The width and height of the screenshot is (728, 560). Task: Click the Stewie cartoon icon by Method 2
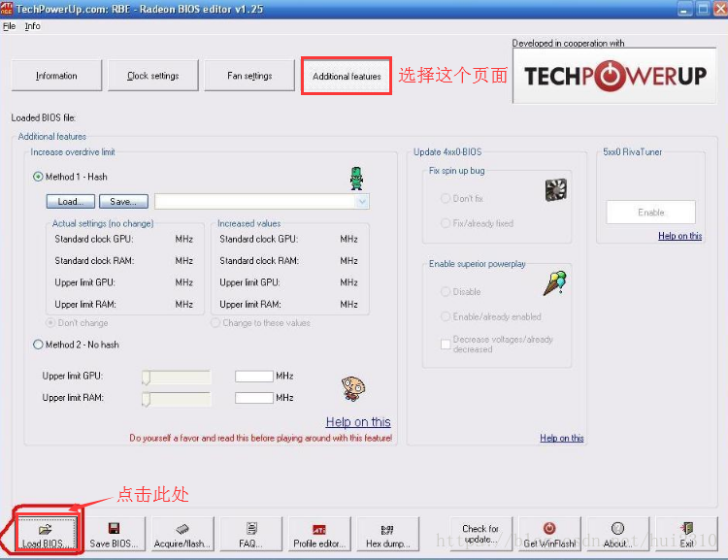pyautogui.click(x=353, y=388)
